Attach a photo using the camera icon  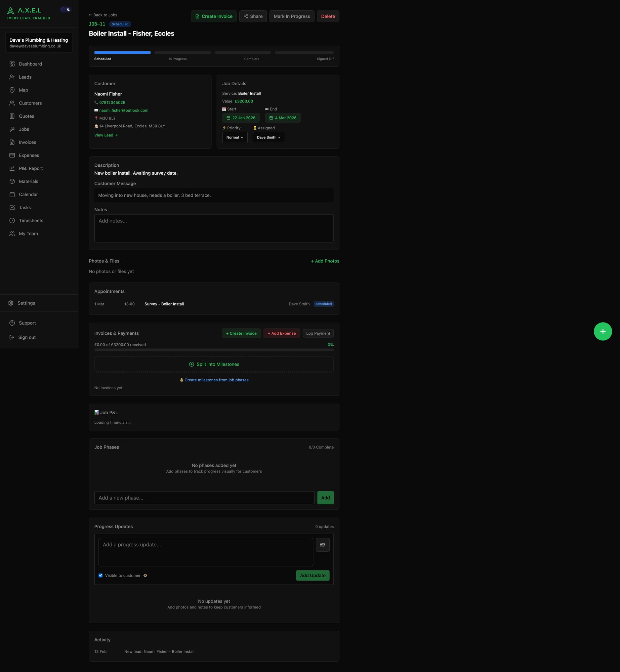coord(323,545)
